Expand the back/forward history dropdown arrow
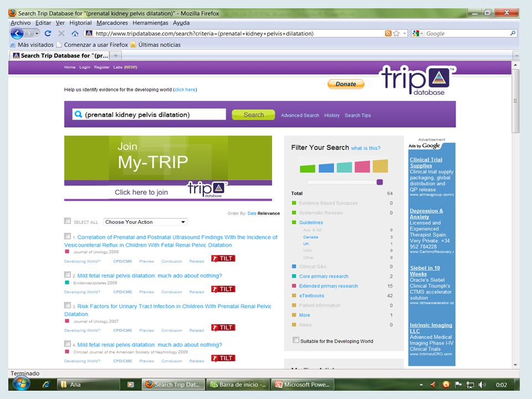Image resolution: width=532 pixels, height=399 pixels. pyautogui.click(x=37, y=33)
